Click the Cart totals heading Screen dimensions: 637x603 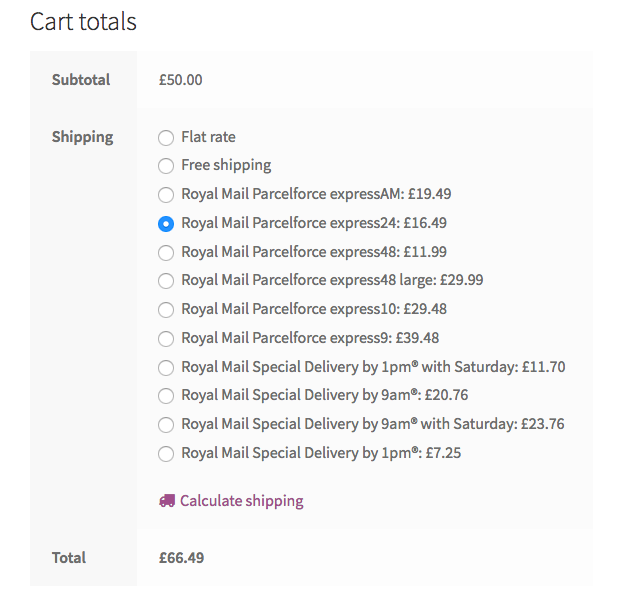point(83,21)
